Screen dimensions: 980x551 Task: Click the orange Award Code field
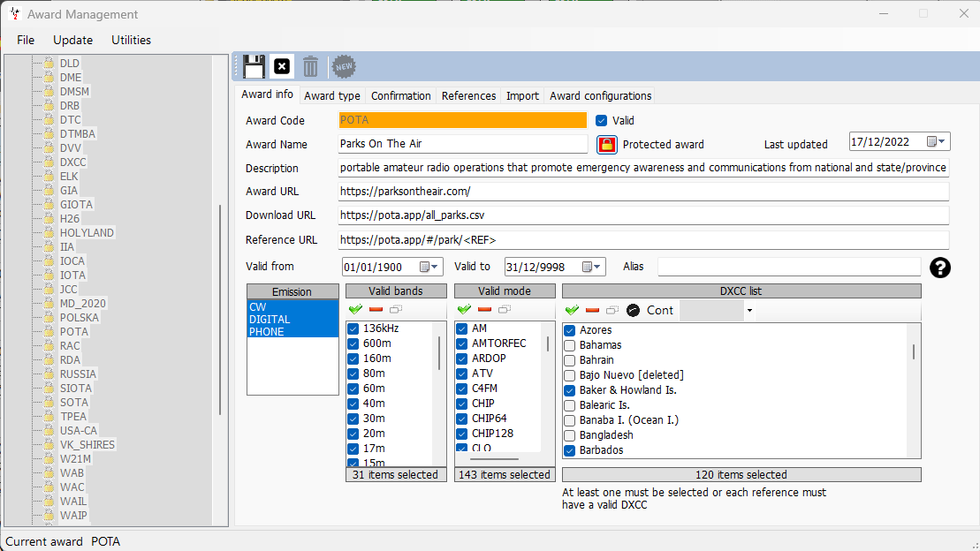coord(462,120)
